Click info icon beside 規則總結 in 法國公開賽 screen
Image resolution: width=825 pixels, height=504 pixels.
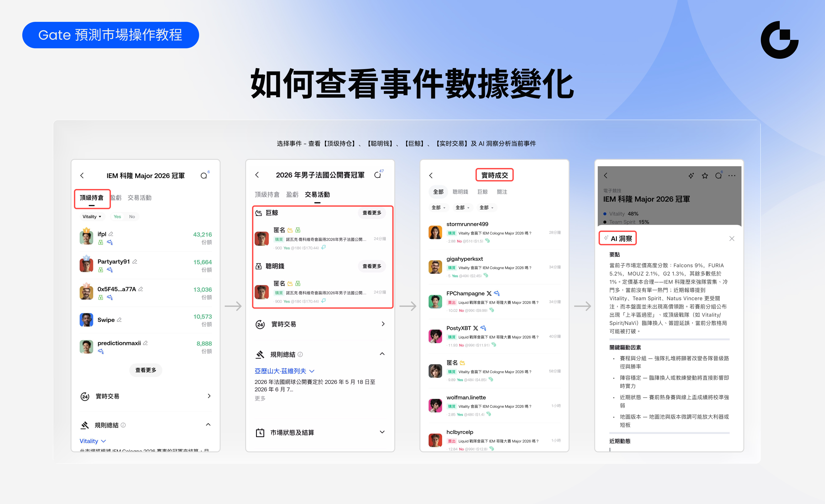point(300,354)
